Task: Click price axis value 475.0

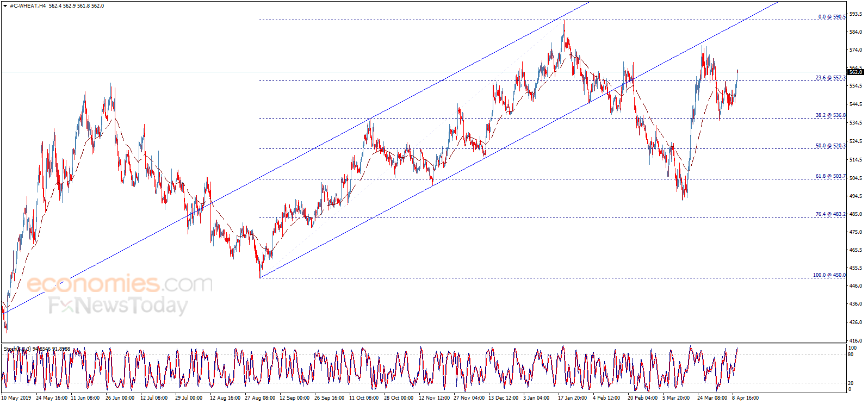Action: pyautogui.click(x=855, y=232)
